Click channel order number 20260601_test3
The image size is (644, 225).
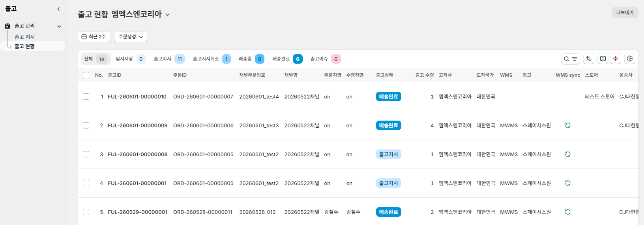click(259, 125)
